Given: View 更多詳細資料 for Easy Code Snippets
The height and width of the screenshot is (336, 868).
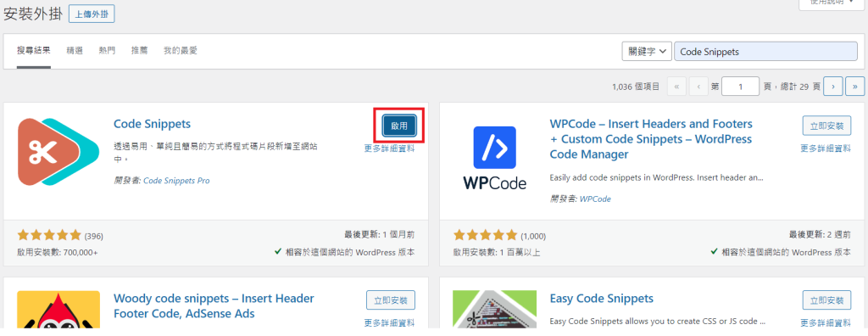Looking at the screenshot, I should click(826, 322).
